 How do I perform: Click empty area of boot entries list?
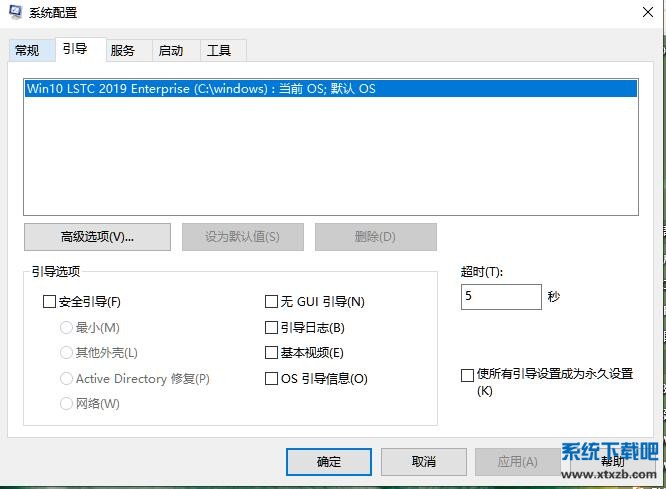pyautogui.click(x=330, y=160)
